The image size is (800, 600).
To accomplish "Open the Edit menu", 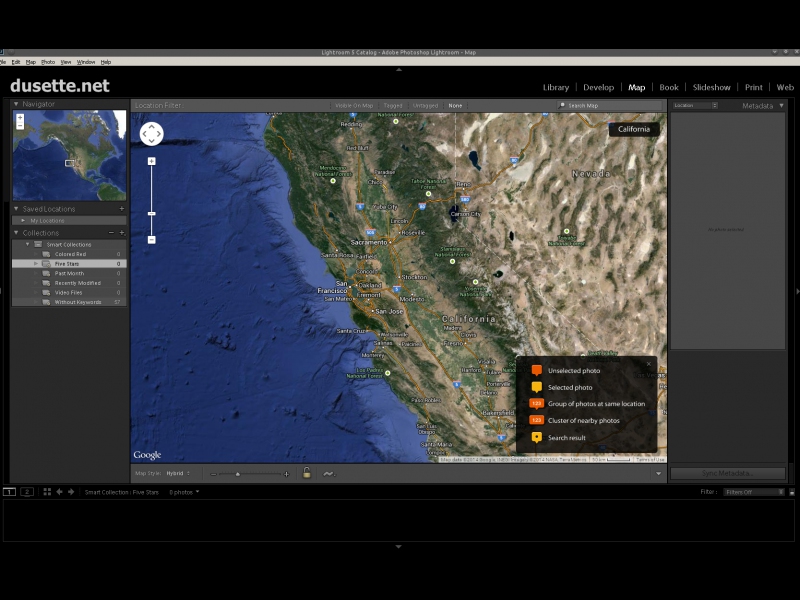I will (16, 62).
